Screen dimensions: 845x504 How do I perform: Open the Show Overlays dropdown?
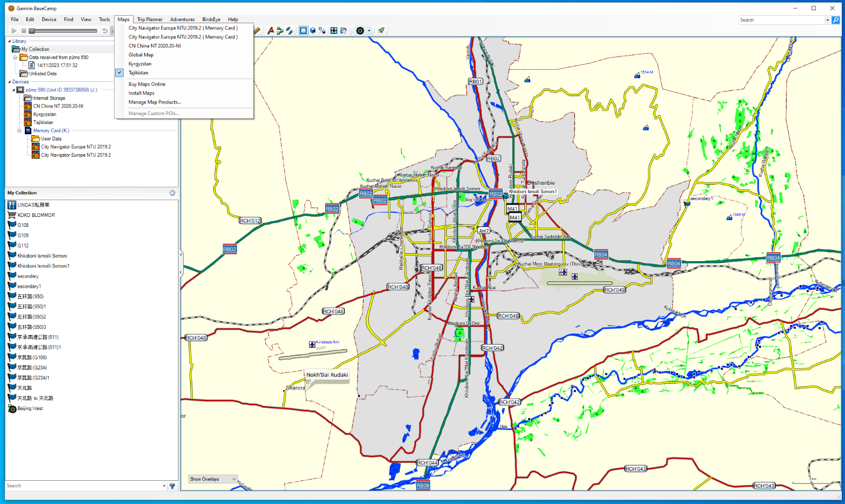point(213,479)
